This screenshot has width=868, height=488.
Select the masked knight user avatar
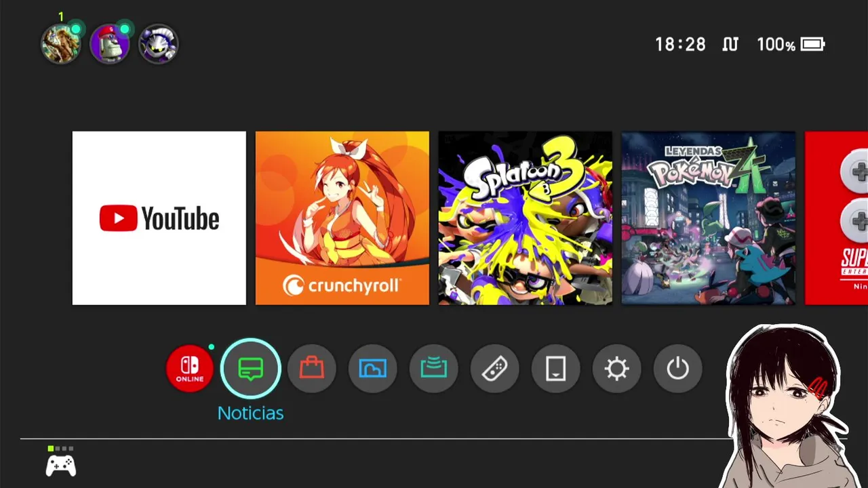pos(159,44)
